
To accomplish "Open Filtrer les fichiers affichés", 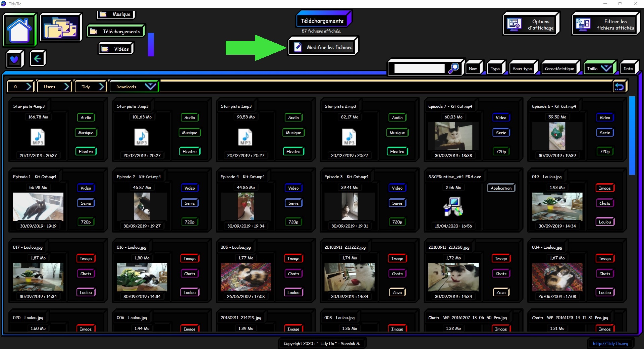I will pos(606,23).
